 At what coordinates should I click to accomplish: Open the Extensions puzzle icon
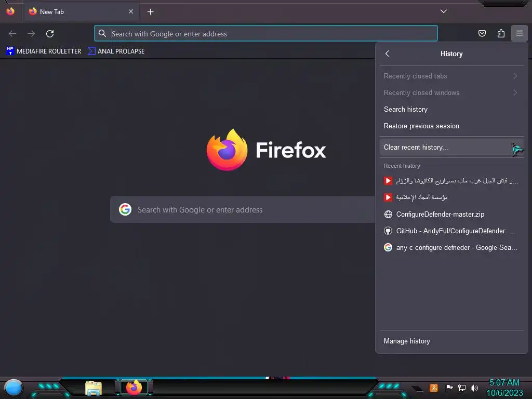pyautogui.click(x=501, y=33)
